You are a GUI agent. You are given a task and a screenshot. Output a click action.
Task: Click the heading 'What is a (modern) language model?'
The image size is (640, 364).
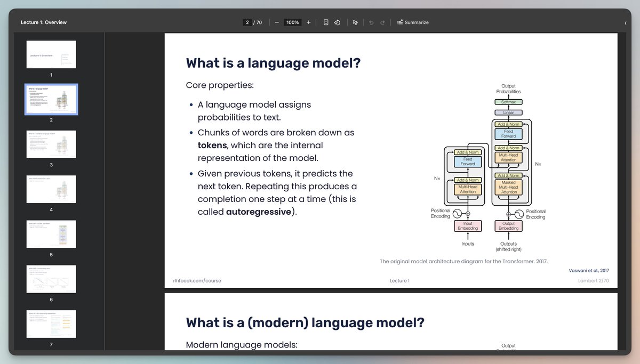[305, 323]
